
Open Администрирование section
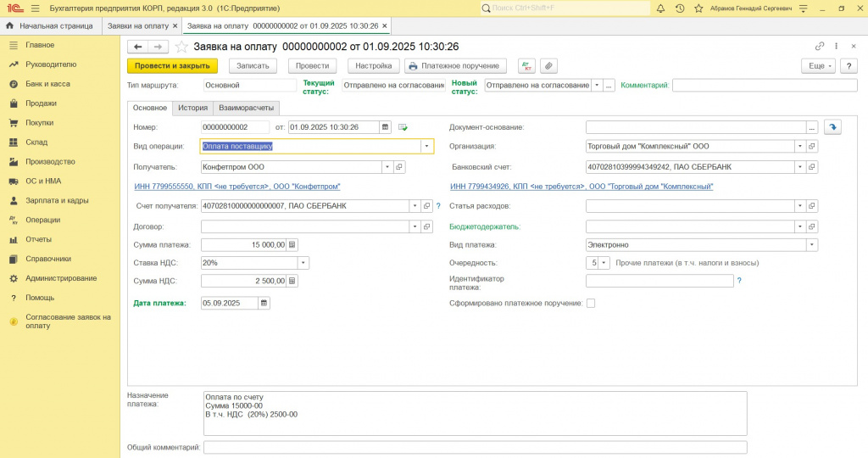[61, 278]
